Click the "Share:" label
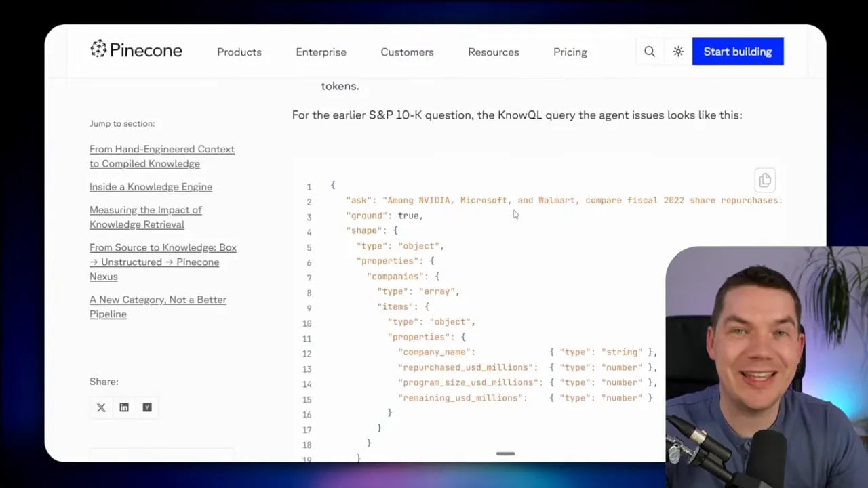Screen dimensions: 868x488 click(x=104, y=382)
